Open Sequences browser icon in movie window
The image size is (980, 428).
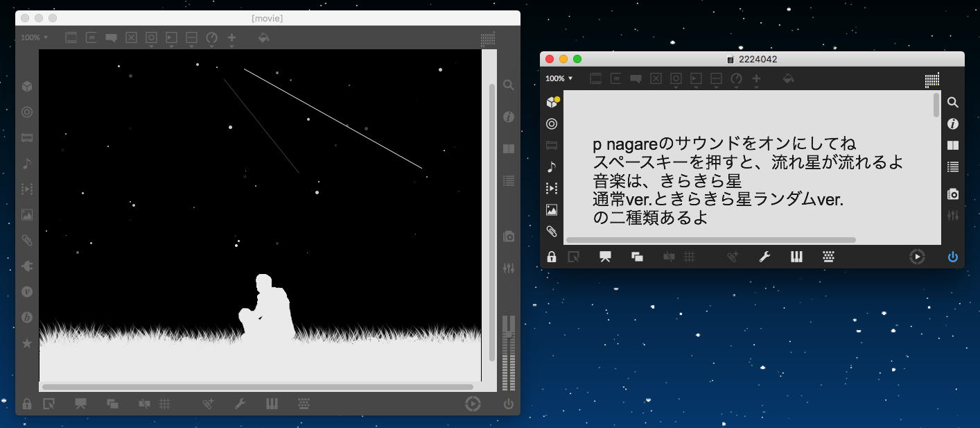click(27, 189)
